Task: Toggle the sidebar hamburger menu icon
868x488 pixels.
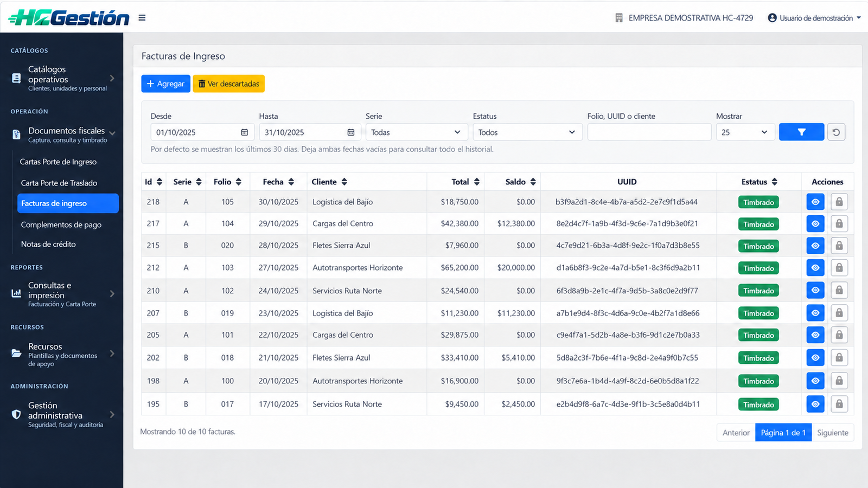Action: 142,18
